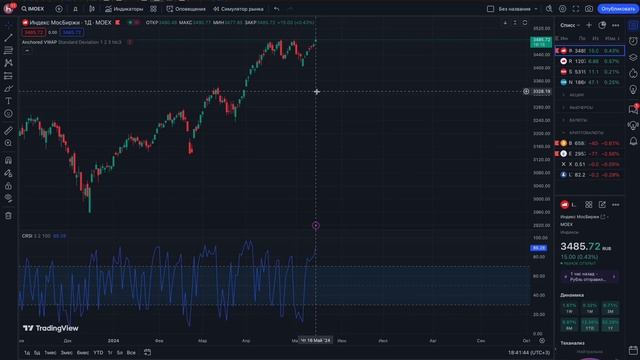The height and width of the screenshot is (360, 640).
Task: Lock all drawing tools
Action: [8, 186]
